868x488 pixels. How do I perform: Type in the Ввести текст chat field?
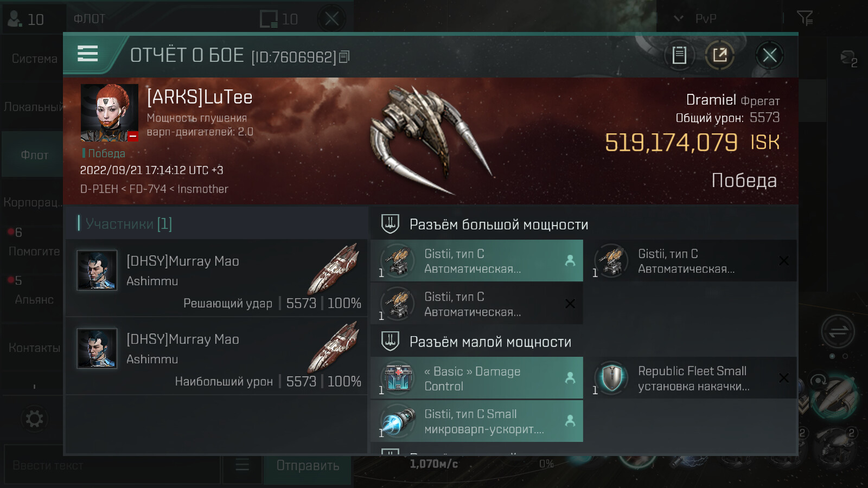(x=112, y=465)
